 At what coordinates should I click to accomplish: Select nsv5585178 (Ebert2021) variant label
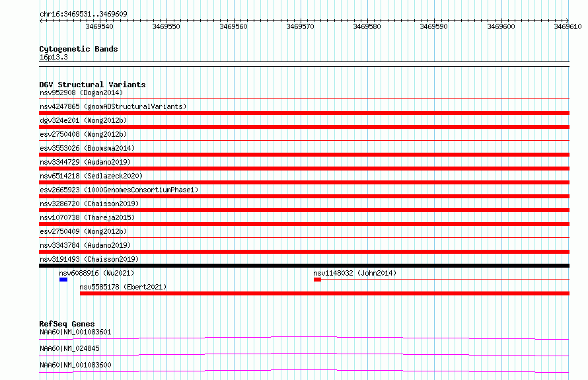[123, 287]
